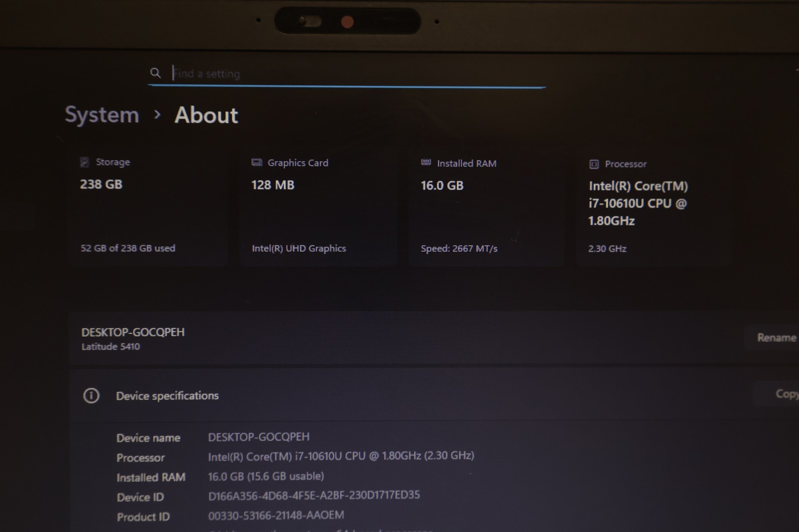Open the Processor i7-10610U card
This screenshot has width=799, height=532.
[x=654, y=208]
